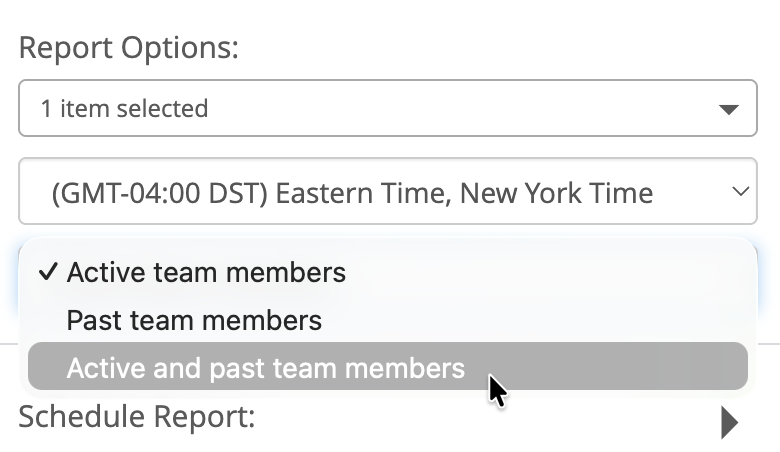Click the 'Report Options:' heading
Image resolution: width=780 pixels, height=452 pixels.
[128, 47]
